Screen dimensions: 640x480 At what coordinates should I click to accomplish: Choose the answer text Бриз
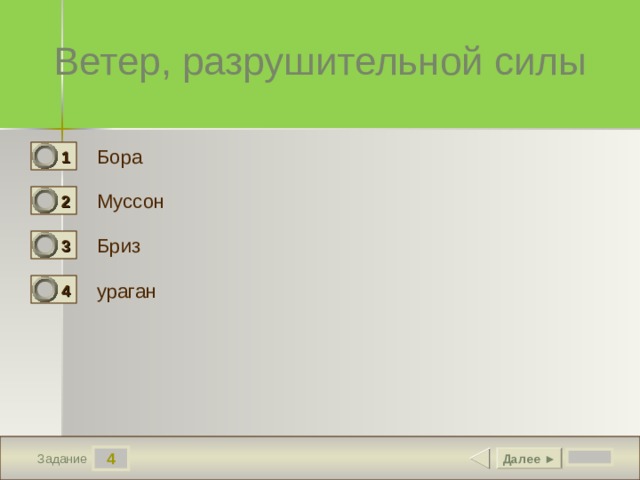tap(119, 246)
